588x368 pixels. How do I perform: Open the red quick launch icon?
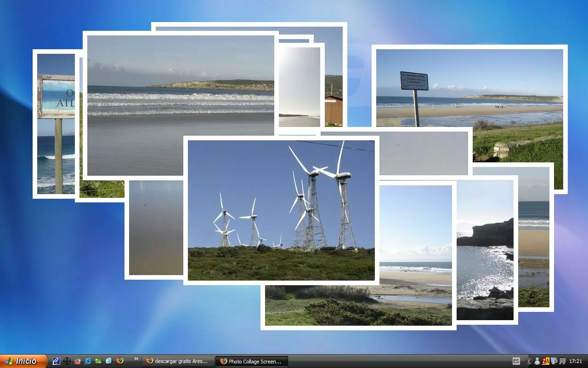pyautogui.click(x=78, y=361)
